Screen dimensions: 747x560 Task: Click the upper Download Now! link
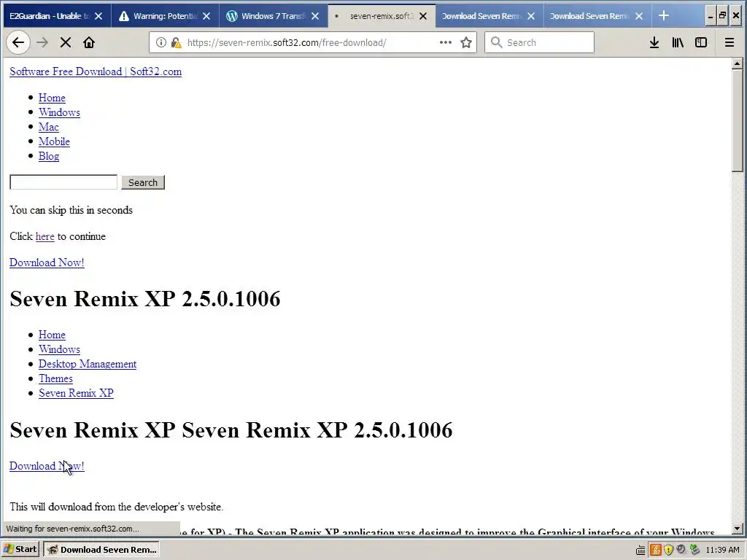tap(47, 262)
